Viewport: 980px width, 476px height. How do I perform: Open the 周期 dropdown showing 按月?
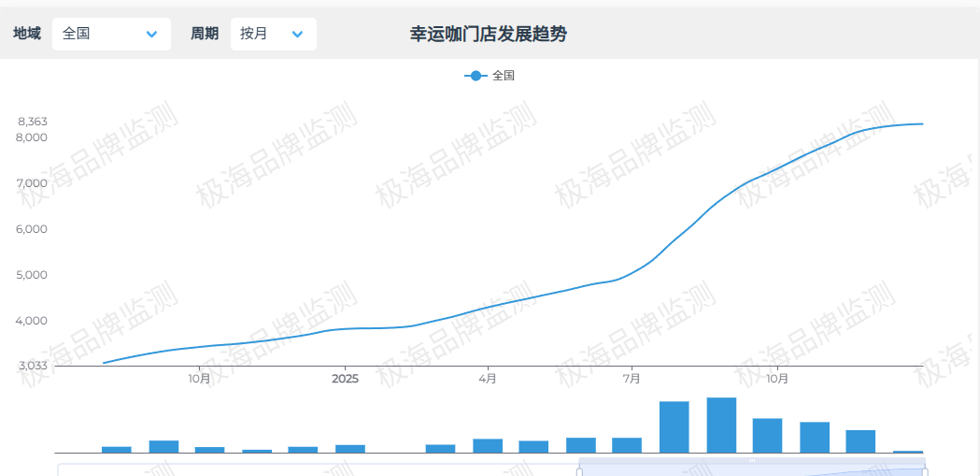[273, 34]
